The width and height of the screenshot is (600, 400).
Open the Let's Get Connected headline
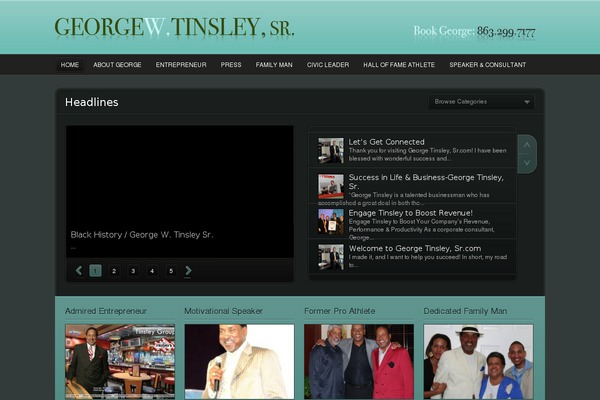click(386, 142)
